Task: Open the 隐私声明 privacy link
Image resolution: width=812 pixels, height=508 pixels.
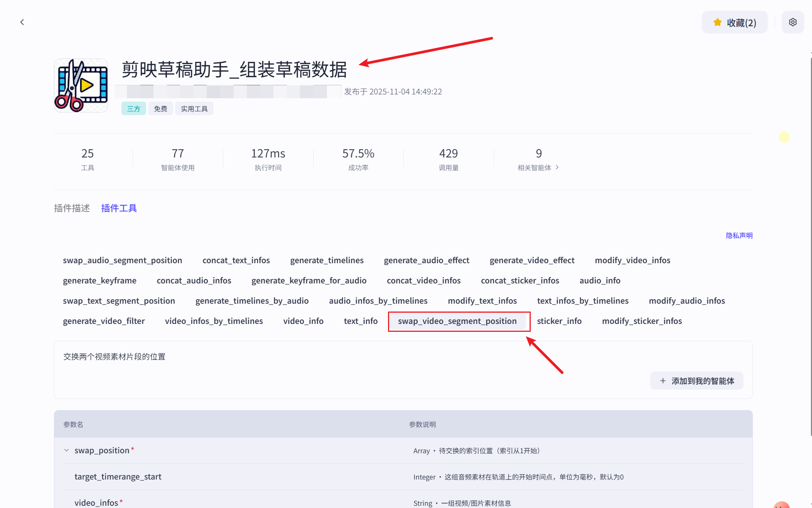Action: pyautogui.click(x=739, y=235)
